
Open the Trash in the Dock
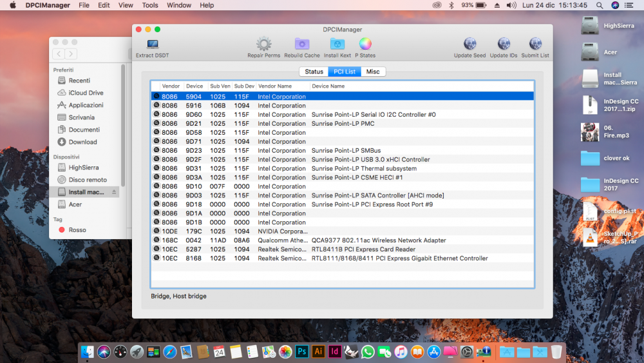click(x=556, y=352)
